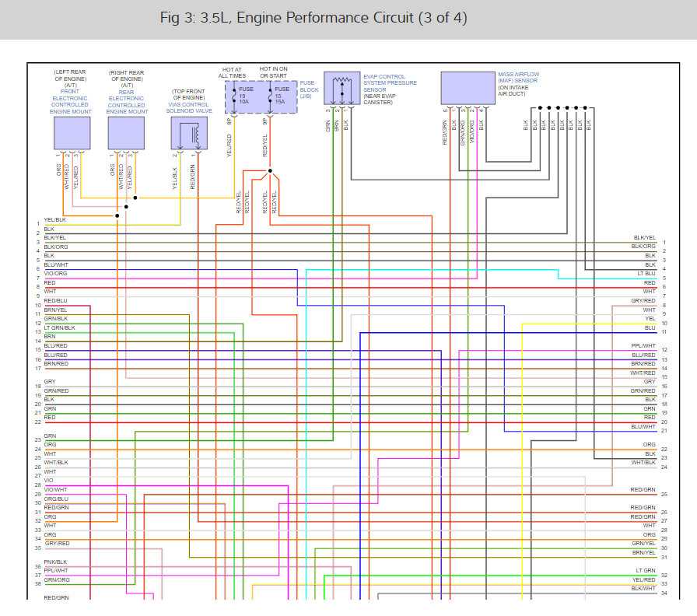The width and height of the screenshot is (697, 616).
Task: Click the RED/YEL splice dot below Fuse 15
Action: (270, 170)
